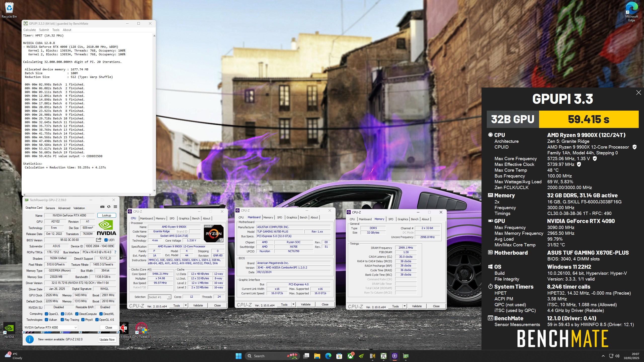Open the Calculate menu in GPUPI

[x=29, y=30]
